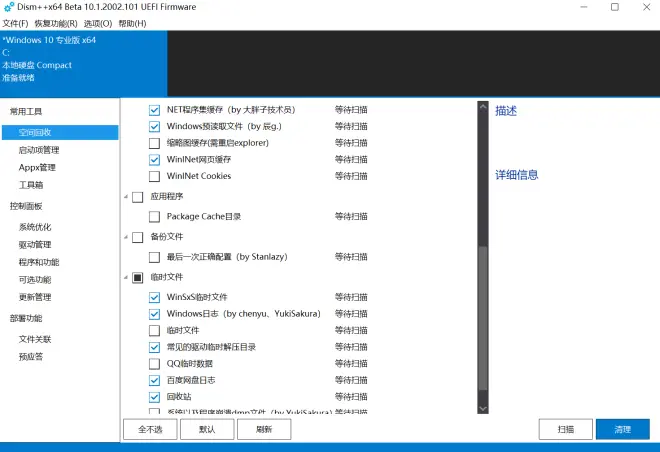Open 工具箱 in sidebar

pyautogui.click(x=31, y=185)
